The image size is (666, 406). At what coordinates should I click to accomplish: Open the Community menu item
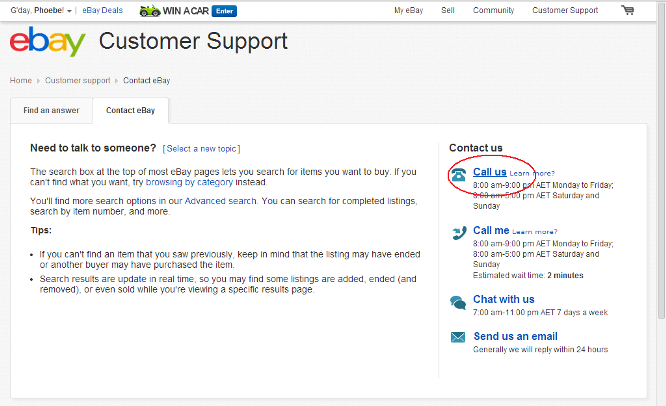tap(494, 10)
